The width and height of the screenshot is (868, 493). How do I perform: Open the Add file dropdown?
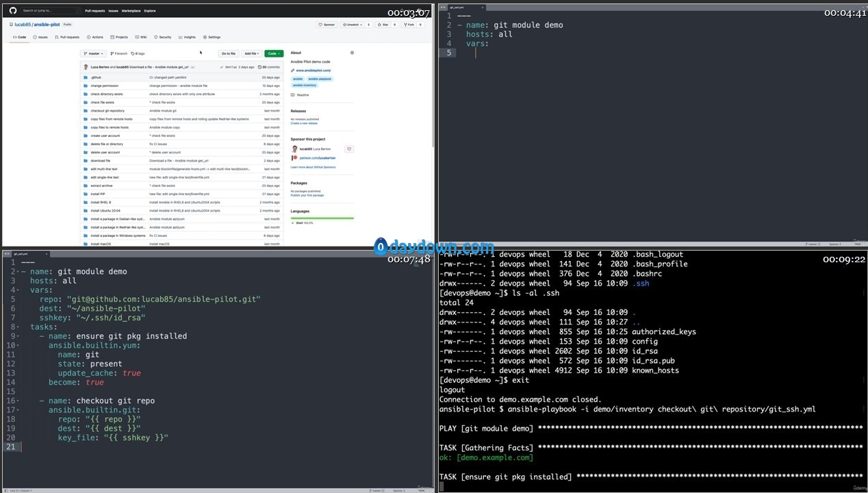251,53
